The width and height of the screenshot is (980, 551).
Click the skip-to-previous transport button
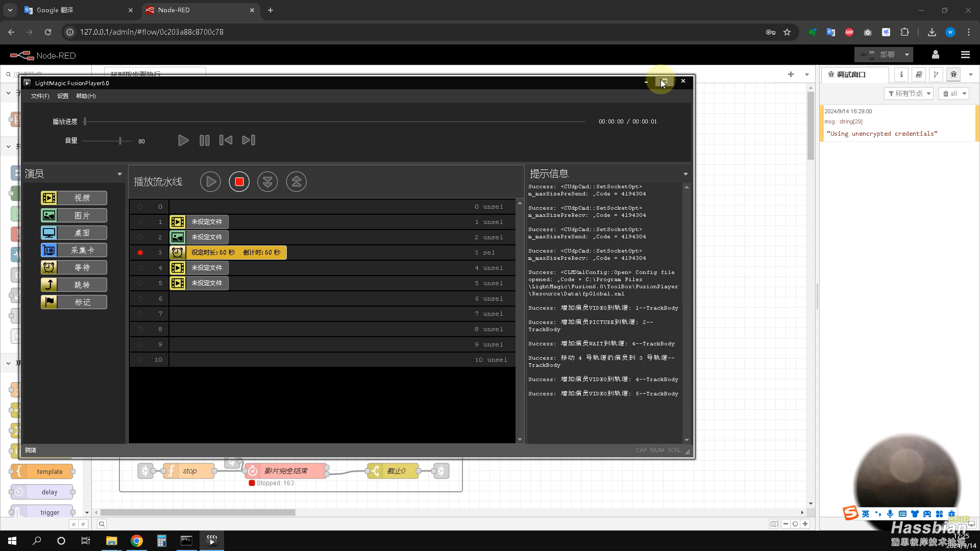[226, 140]
